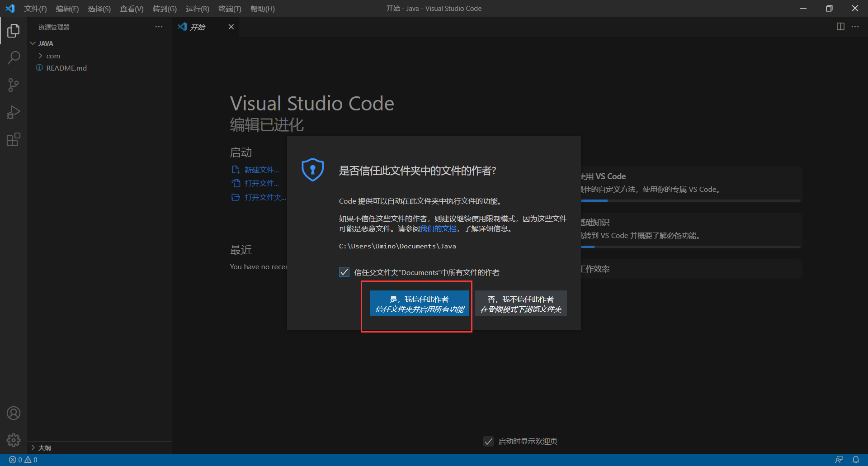This screenshot has width=868, height=466.
Task: Open the 选择(S) menu
Action: [x=99, y=9]
